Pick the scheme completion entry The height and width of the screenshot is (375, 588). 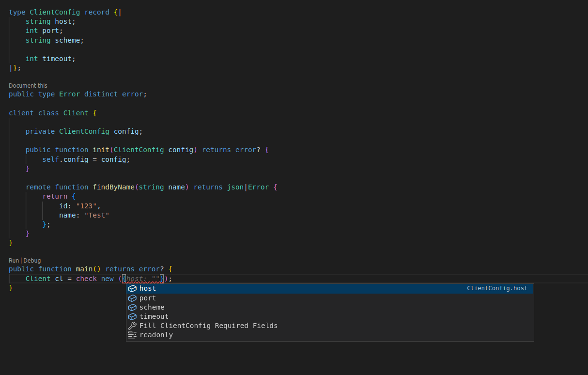(x=330, y=307)
